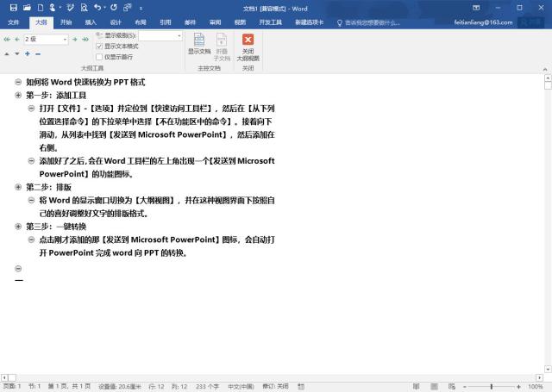Switch to the 新建选项卡 custom tab
The width and height of the screenshot is (552, 392).
tap(309, 22)
